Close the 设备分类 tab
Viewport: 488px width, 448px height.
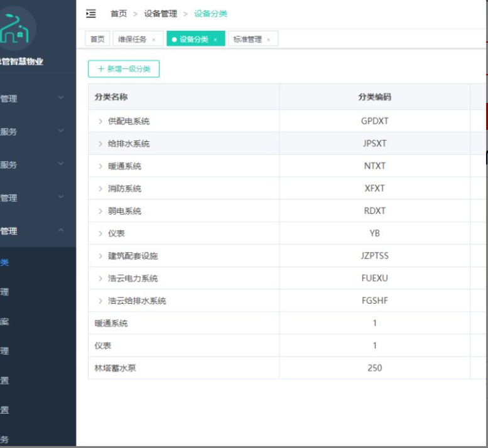tap(215, 40)
